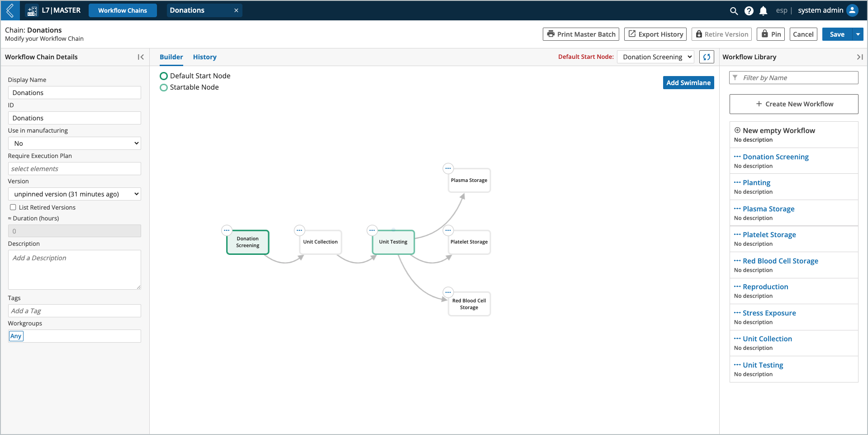Image resolution: width=868 pixels, height=435 pixels.
Task: Click the dots icon beside Reproduction in the library
Action: [x=737, y=287]
